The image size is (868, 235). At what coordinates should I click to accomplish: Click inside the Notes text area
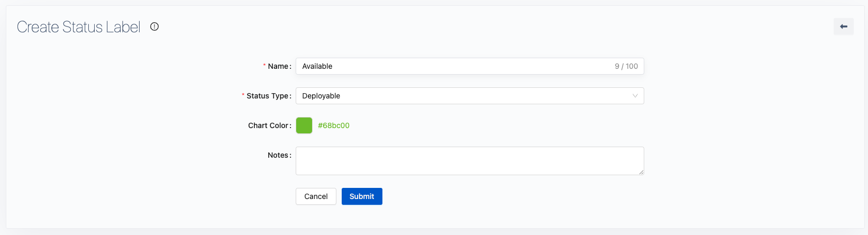click(470, 161)
